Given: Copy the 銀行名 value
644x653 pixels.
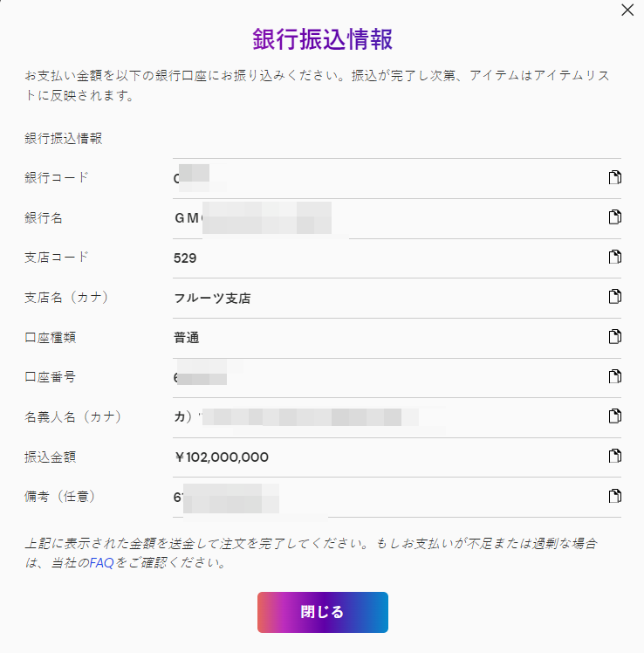Looking at the screenshot, I should [x=615, y=217].
